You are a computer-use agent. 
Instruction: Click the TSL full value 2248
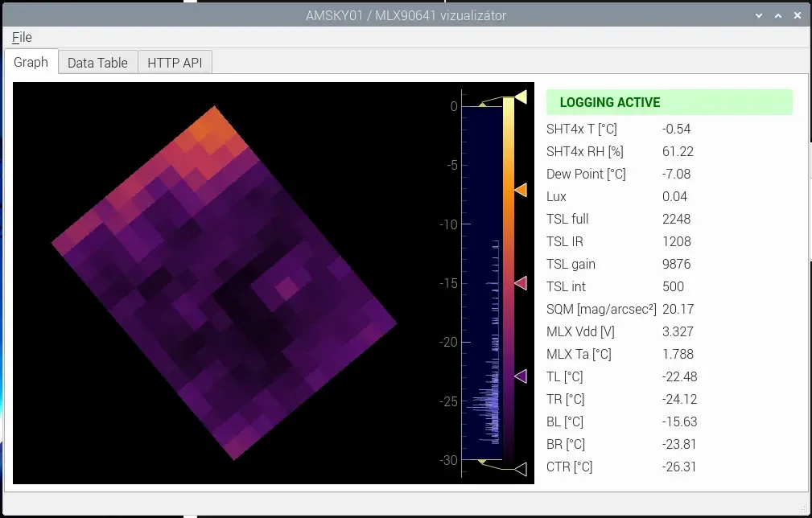point(676,219)
